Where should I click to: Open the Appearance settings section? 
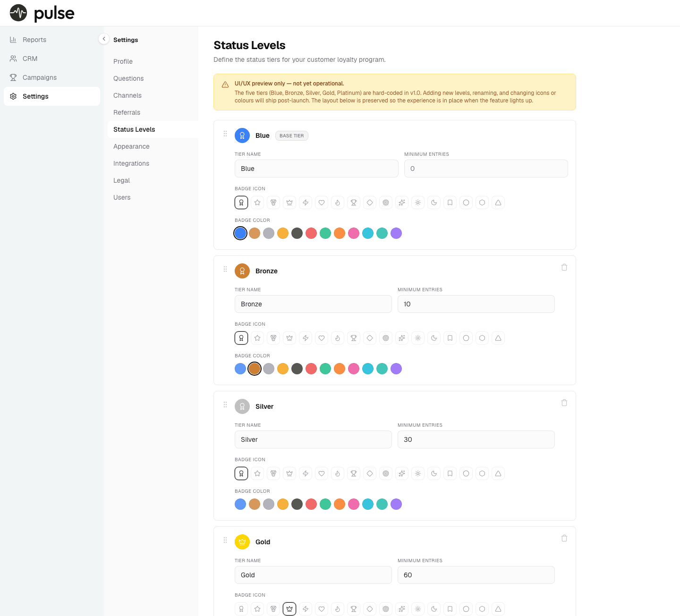click(x=131, y=146)
